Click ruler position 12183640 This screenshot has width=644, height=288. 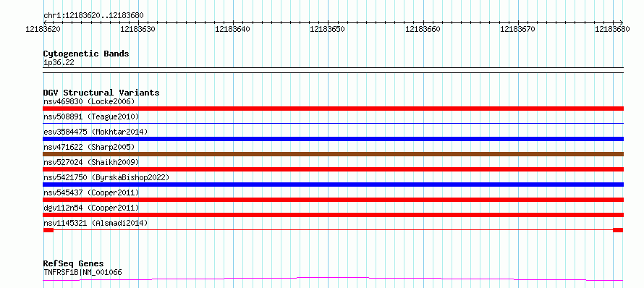233,29
